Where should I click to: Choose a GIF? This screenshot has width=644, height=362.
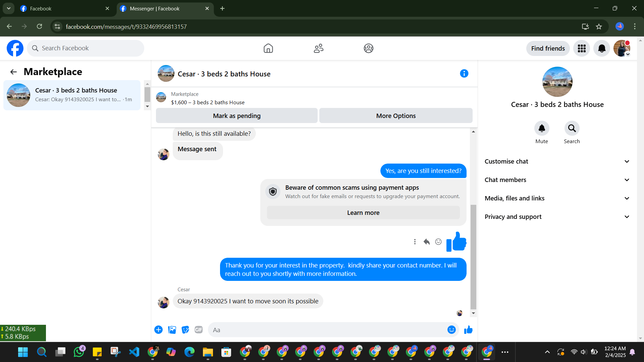click(x=199, y=330)
